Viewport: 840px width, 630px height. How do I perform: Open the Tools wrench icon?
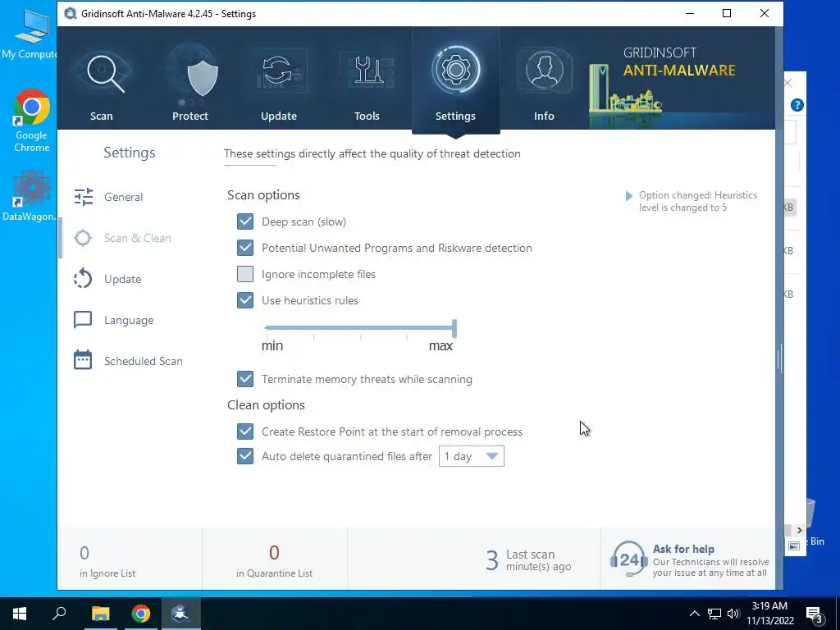coord(367,71)
